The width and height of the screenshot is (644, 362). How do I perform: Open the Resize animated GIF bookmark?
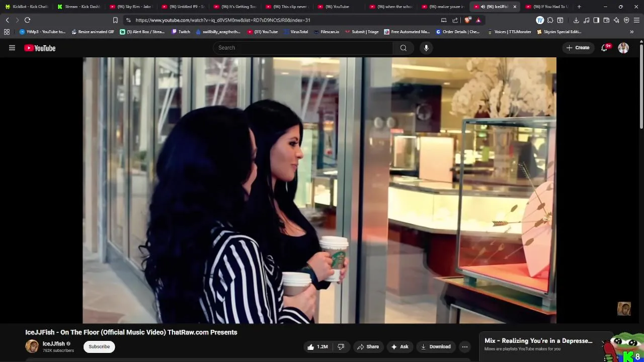tap(93, 32)
